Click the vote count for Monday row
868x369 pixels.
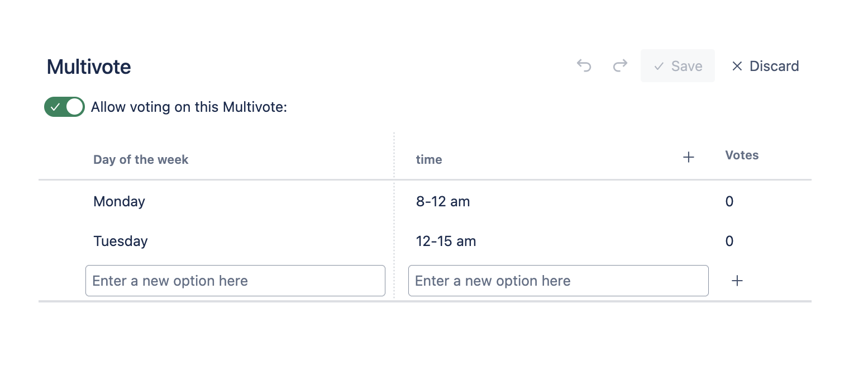click(729, 201)
